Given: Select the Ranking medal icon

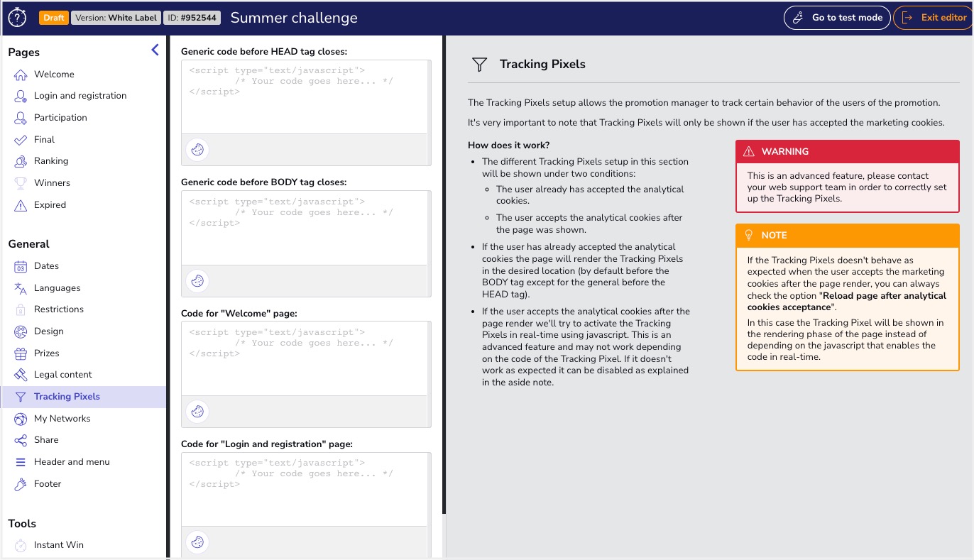Looking at the screenshot, I should 21,161.
